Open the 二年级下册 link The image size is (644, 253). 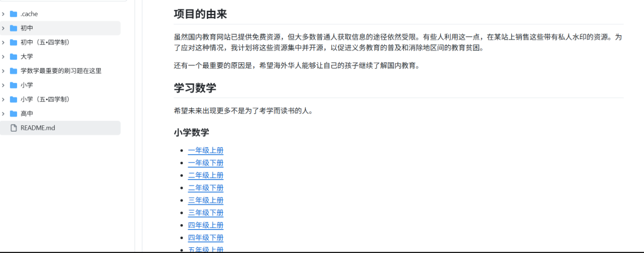coord(206,188)
